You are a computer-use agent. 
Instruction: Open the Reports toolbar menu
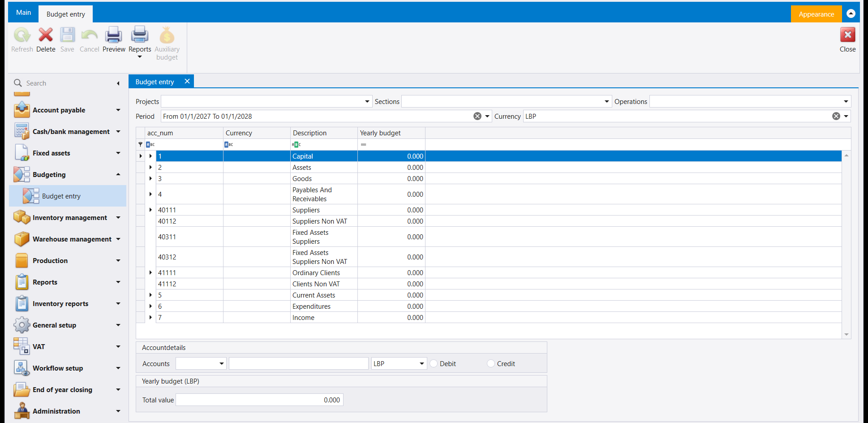click(x=140, y=43)
